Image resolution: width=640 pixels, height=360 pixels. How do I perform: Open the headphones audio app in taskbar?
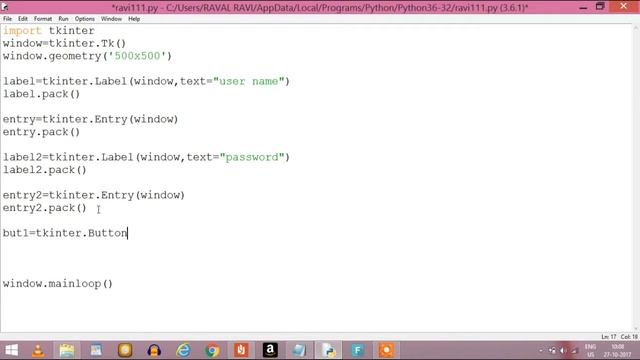(x=154, y=350)
